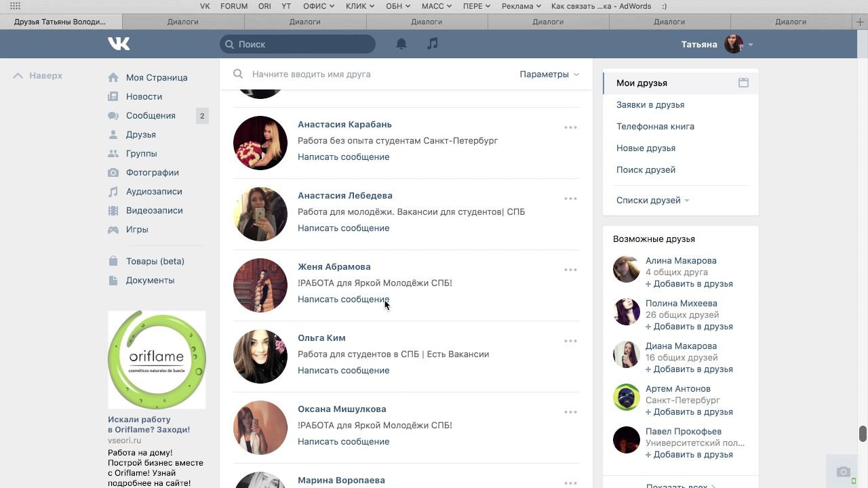Click the header Поиск search field
Viewport: 868px width, 488px height.
[x=298, y=44]
